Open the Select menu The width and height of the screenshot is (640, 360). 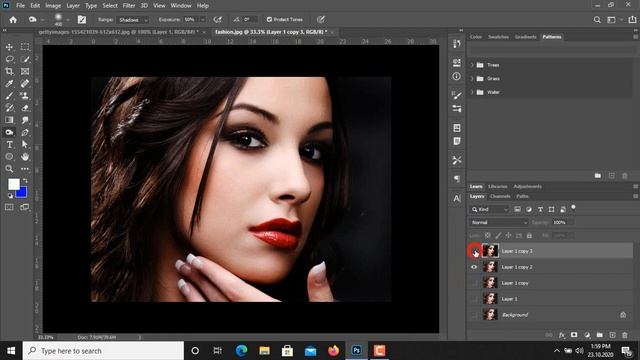[110, 6]
